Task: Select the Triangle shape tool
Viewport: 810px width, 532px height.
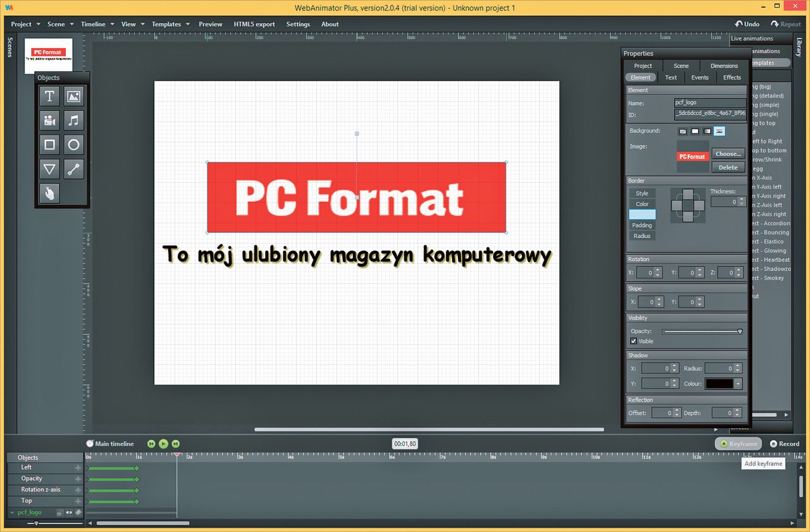Action: coord(49,169)
